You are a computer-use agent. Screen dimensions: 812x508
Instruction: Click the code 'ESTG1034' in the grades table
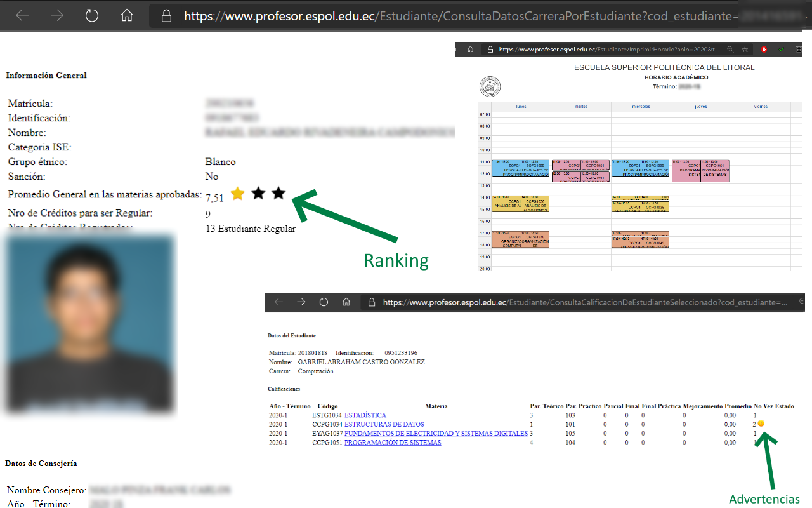(327, 415)
